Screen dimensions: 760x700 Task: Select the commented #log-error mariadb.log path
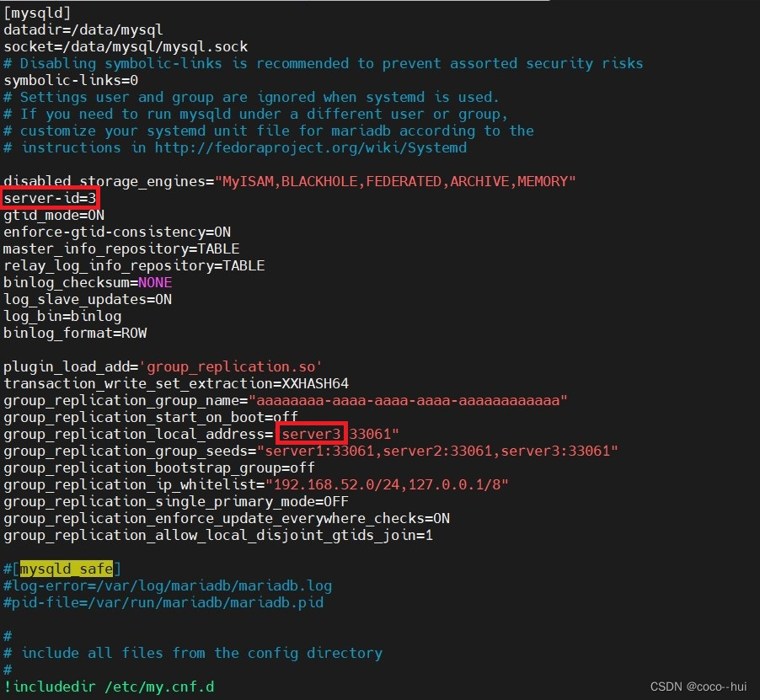tap(169, 585)
